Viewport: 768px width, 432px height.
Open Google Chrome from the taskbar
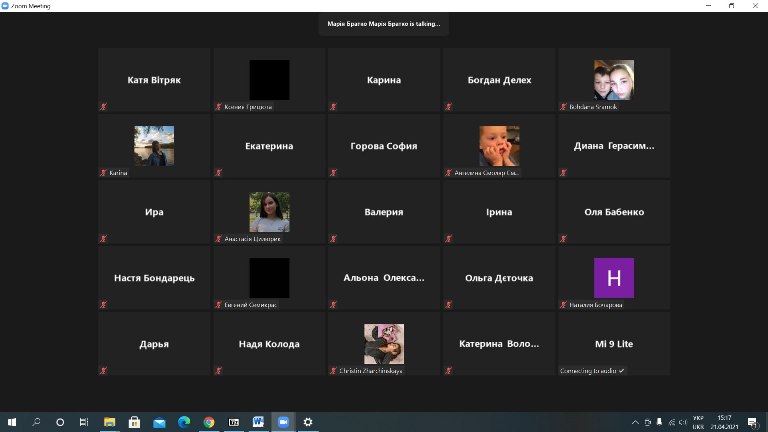pos(209,422)
